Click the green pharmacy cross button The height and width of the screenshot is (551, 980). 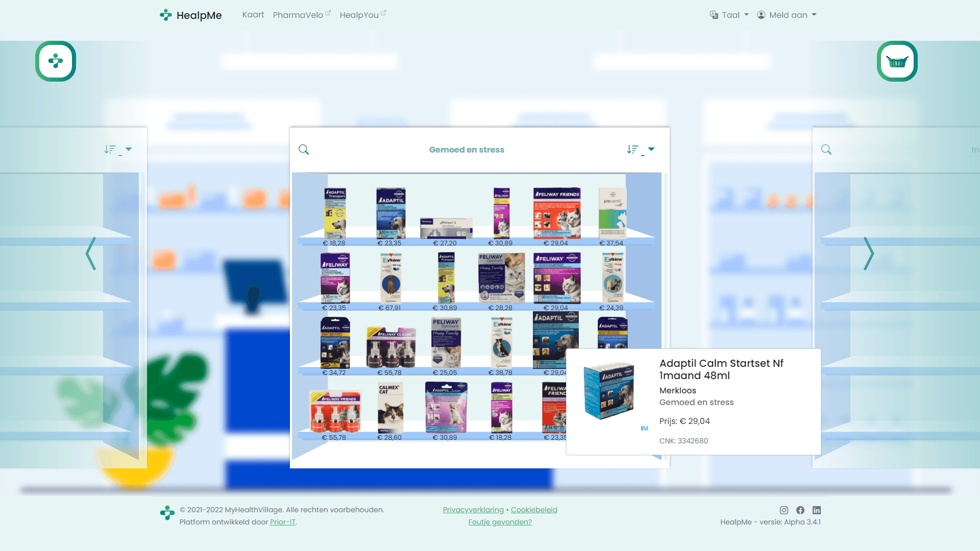coord(56,61)
